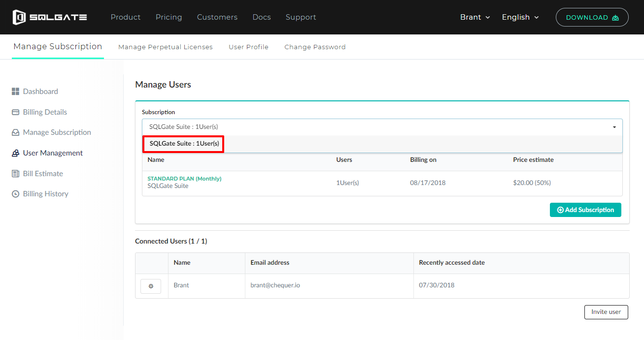The width and height of the screenshot is (644, 340).
Task: Open Bill Estimate in sidebar
Action: 37,174
